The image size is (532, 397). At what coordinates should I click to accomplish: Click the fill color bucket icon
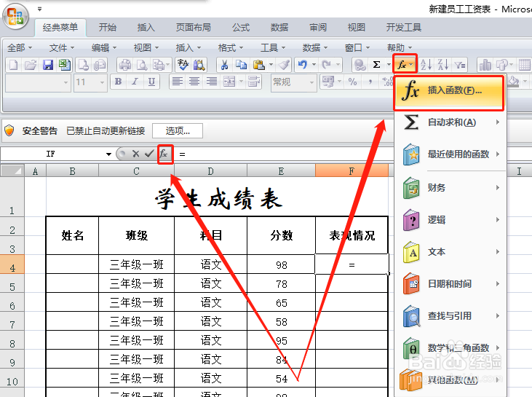tap(514, 82)
